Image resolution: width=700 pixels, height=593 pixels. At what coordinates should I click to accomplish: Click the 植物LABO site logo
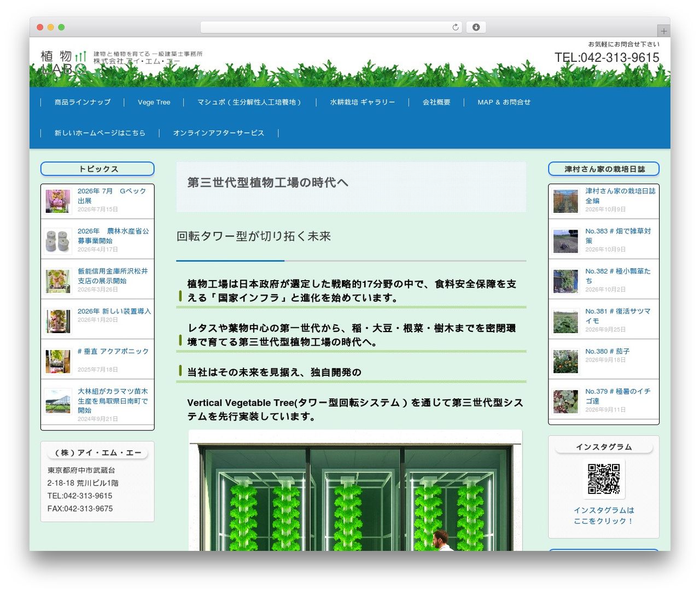[64, 62]
